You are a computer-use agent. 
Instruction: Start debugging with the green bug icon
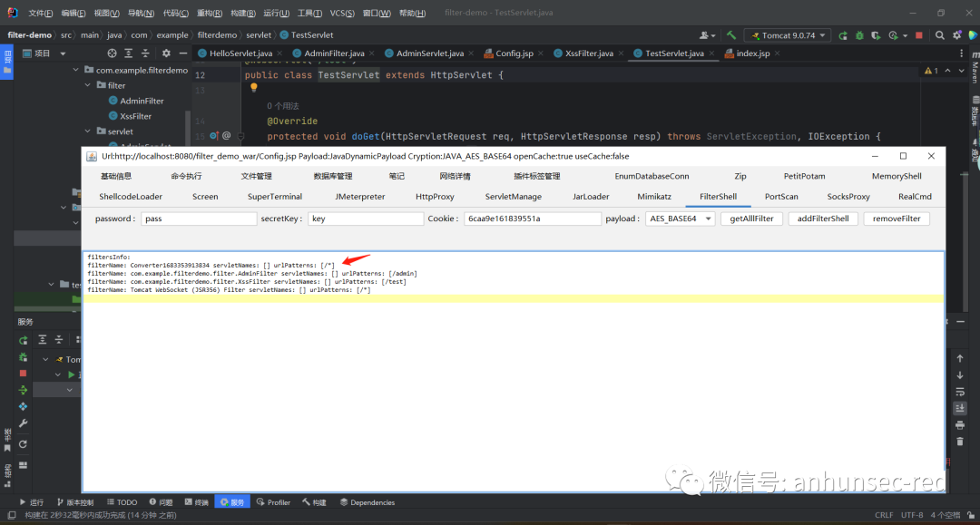coord(859,35)
